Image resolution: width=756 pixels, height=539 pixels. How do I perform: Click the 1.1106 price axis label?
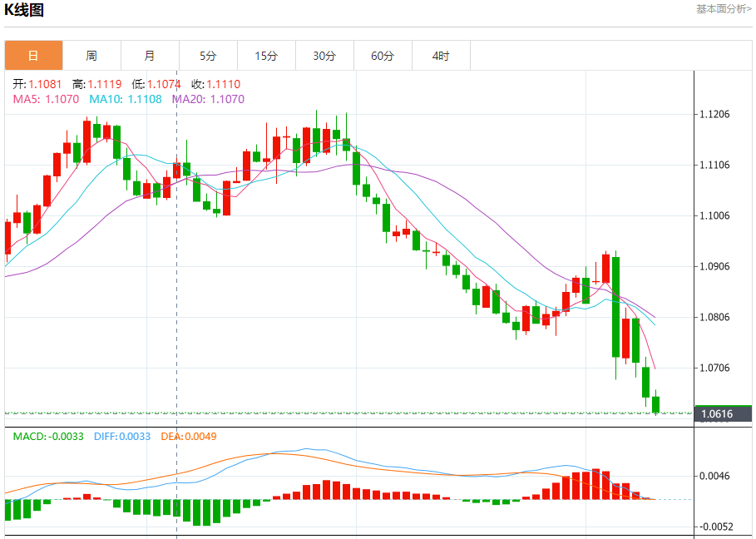point(715,165)
